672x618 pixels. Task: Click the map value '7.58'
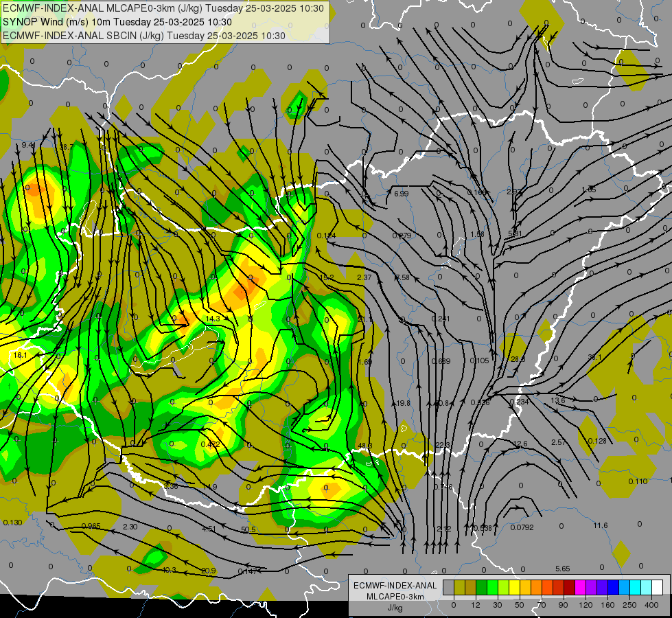click(402, 277)
